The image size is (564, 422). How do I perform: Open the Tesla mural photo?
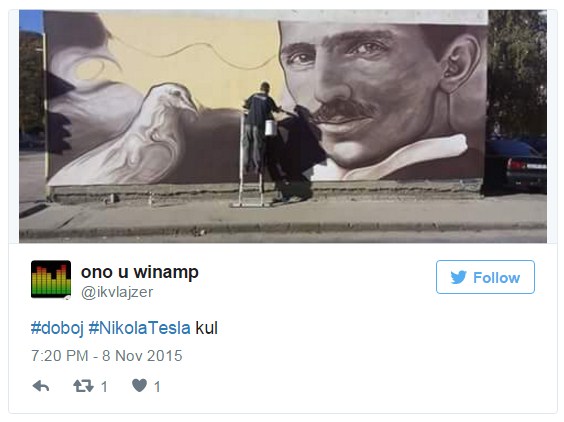(x=283, y=126)
